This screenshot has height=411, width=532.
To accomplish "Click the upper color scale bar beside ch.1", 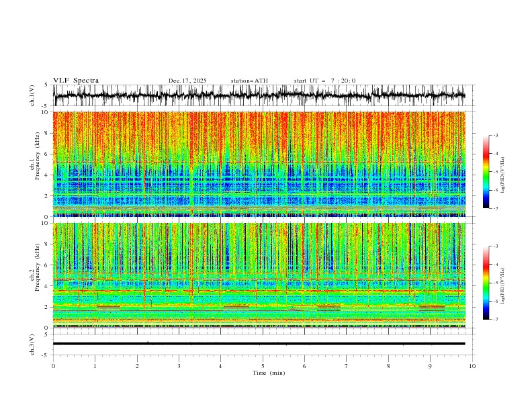I will [x=486, y=172].
